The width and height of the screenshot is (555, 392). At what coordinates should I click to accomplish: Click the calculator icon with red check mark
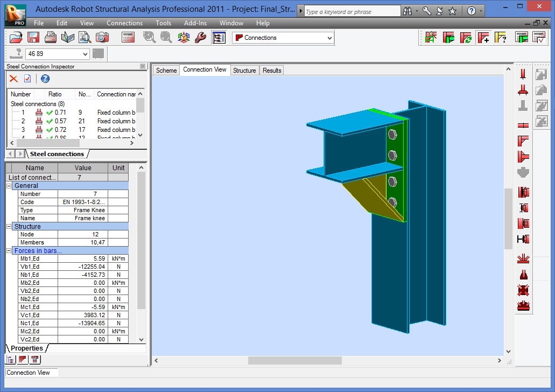(539, 38)
